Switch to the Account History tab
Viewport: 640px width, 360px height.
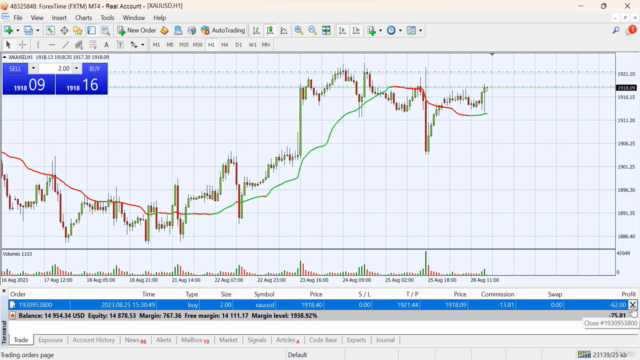click(93, 340)
